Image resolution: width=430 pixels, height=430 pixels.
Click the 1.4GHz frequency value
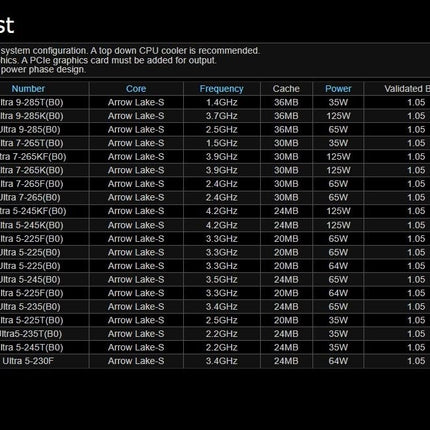tap(221, 102)
